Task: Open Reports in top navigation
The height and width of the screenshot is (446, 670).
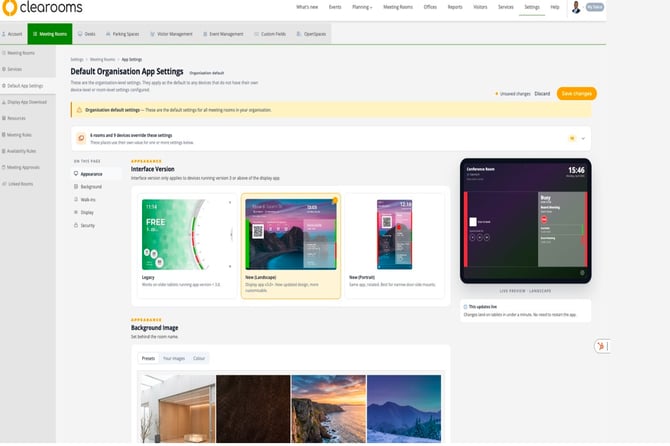Action: (455, 7)
